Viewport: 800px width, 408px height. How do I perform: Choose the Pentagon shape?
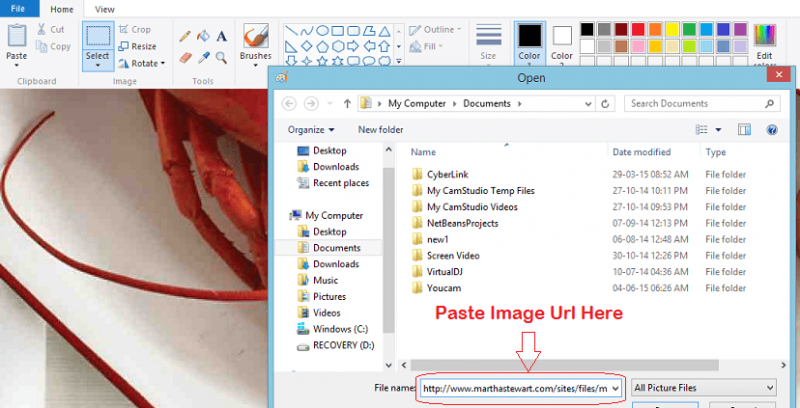[x=322, y=46]
